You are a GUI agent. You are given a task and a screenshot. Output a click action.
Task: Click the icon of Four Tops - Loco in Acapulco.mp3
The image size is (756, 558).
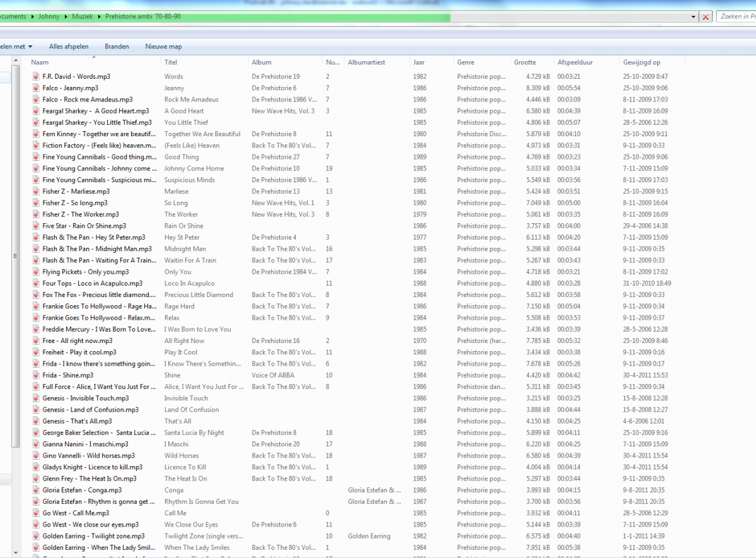coord(37,283)
